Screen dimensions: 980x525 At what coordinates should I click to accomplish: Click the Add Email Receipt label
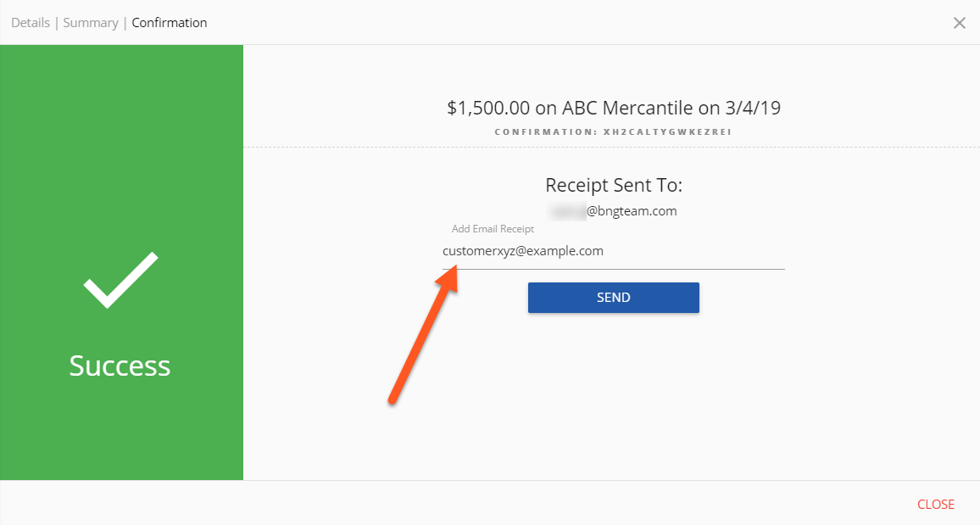tap(493, 229)
